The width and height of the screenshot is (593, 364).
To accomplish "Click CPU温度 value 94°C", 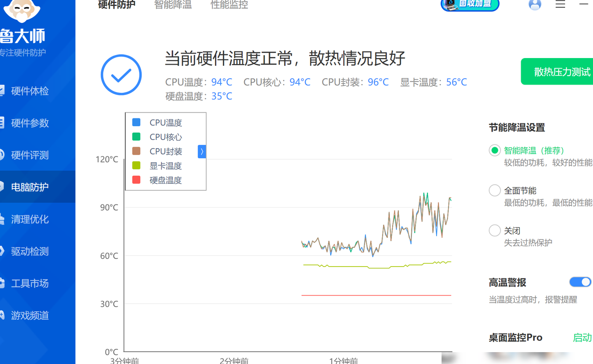I will [x=222, y=82].
